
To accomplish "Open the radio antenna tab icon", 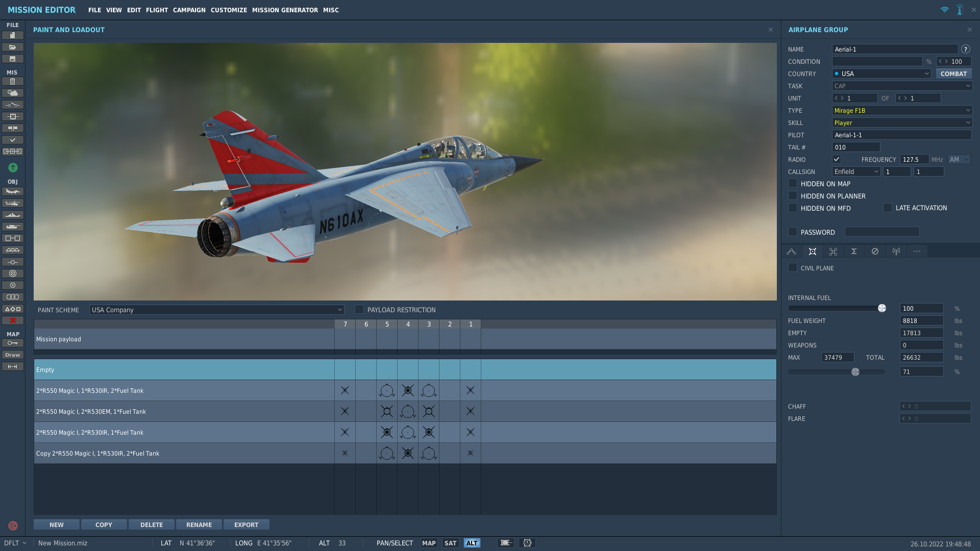I will 896,252.
